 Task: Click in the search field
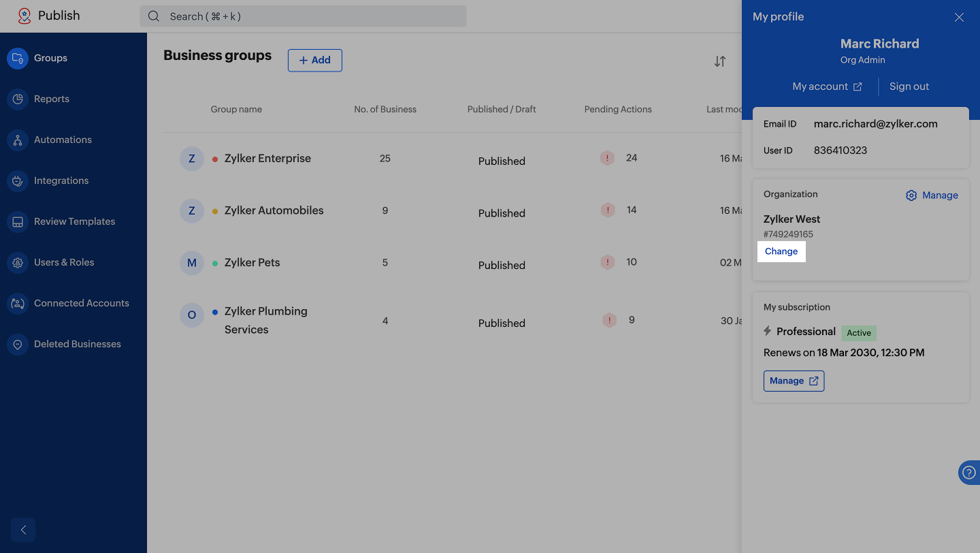(x=303, y=16)
